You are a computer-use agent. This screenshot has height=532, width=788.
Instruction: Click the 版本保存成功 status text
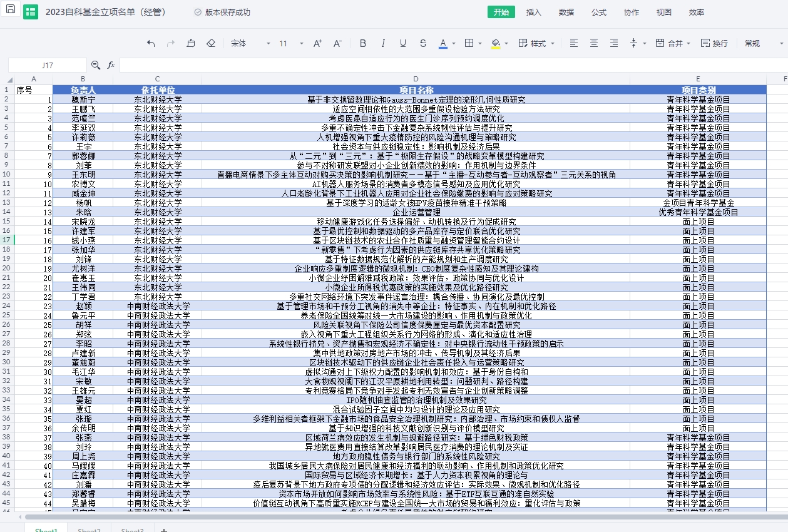point(227,13)
